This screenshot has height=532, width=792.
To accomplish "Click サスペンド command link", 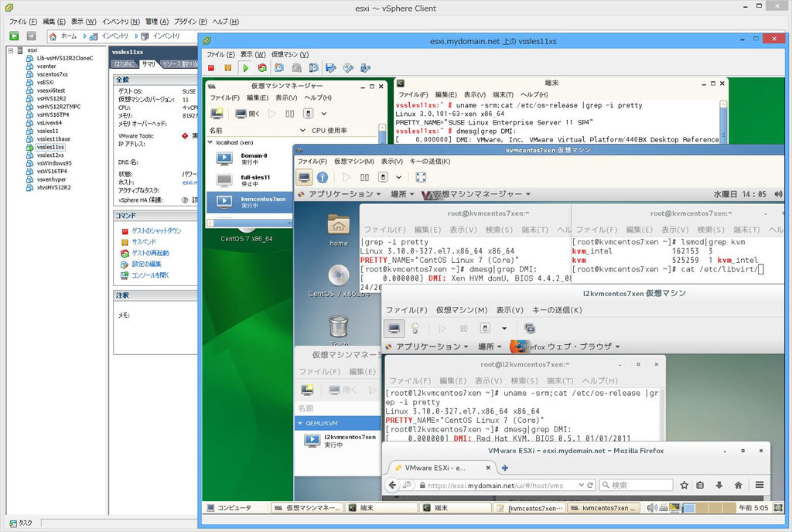I will click(x=144, y=242).
